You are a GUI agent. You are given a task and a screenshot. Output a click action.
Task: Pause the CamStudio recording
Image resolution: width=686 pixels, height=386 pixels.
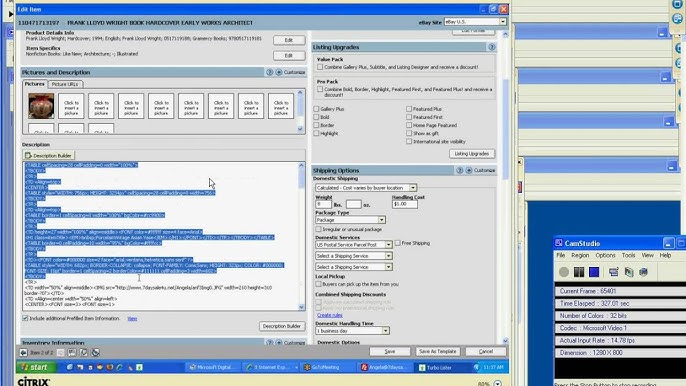click(579, 272)
